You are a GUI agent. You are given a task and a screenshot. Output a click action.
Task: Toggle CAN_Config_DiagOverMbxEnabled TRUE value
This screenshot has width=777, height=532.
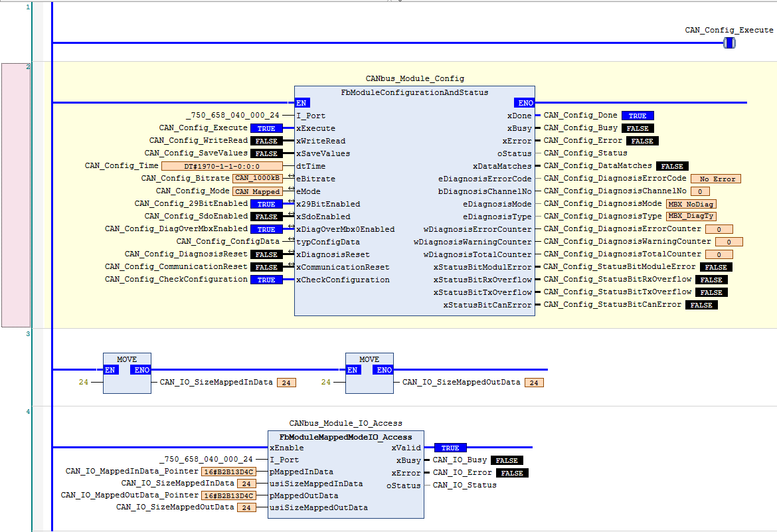[x=266, y=229]
